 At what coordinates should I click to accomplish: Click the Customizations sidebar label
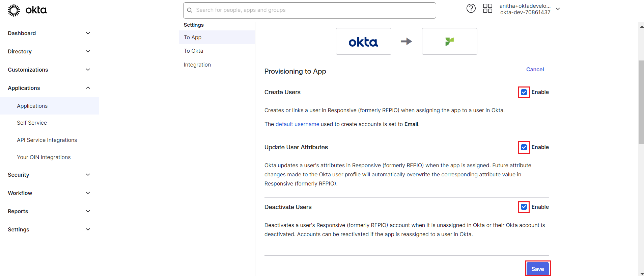[28, 70]
